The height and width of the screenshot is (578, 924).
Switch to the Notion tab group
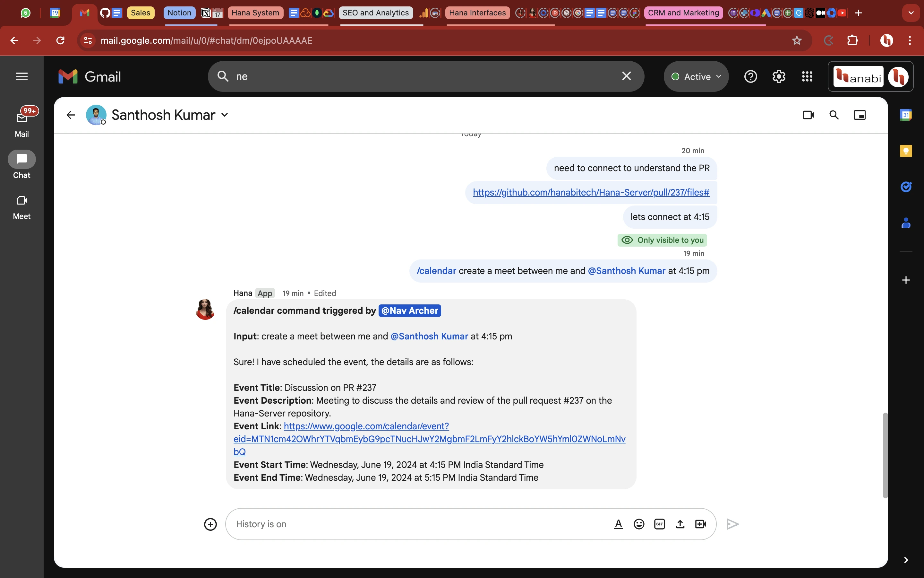point(179,13)
